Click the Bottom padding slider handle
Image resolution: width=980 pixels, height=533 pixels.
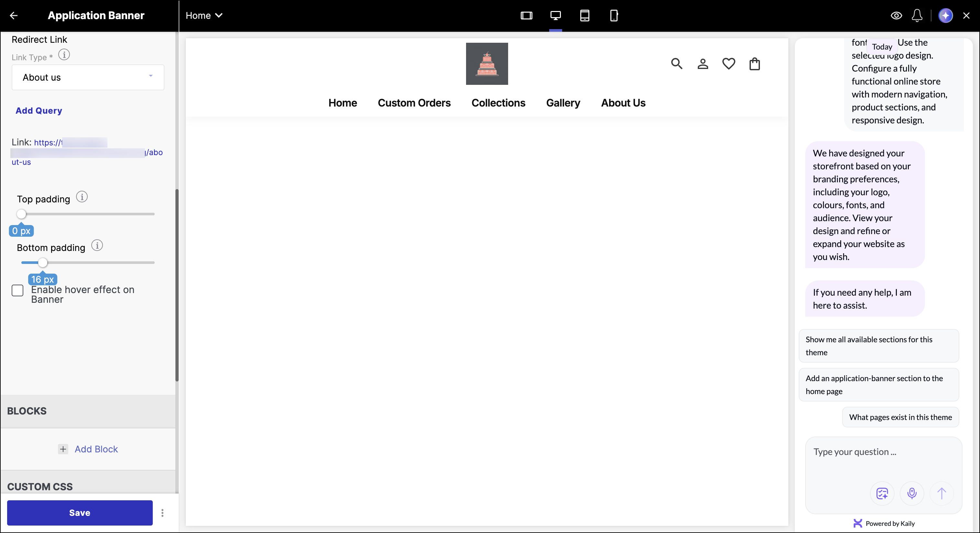[43, 262]
